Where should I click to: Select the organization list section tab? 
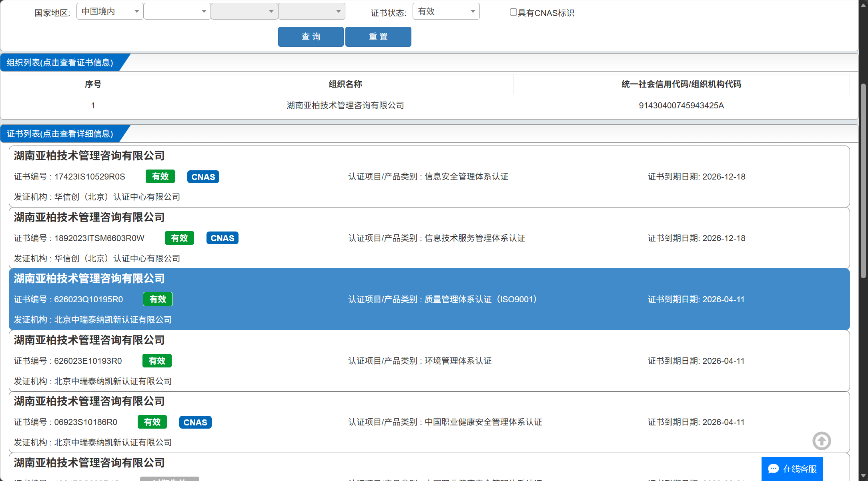[60, 63]
